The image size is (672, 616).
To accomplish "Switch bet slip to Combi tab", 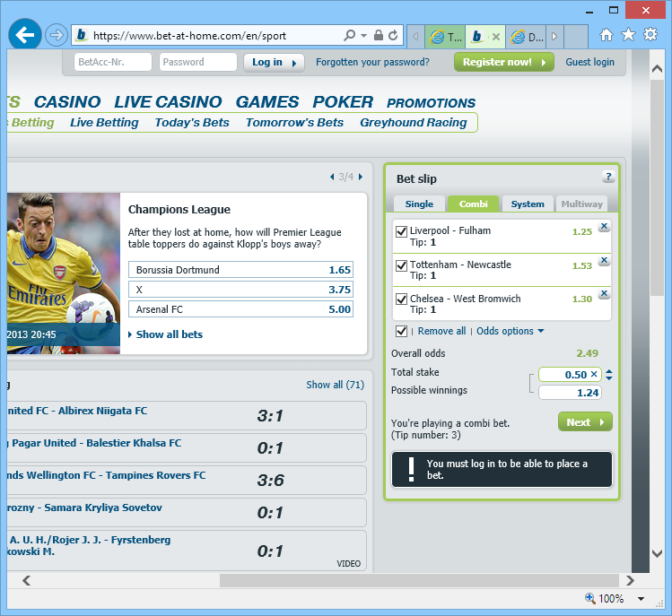I will pyautogui.click(x=473, y=204).
